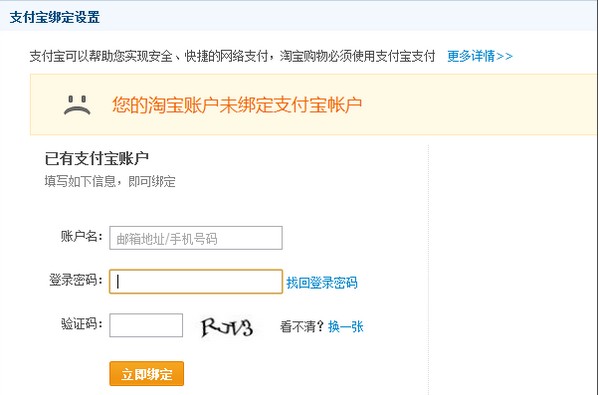599x395 pixels.
Task: Click the 已有支付宝账户 section heading
Action: pos(97,159)
